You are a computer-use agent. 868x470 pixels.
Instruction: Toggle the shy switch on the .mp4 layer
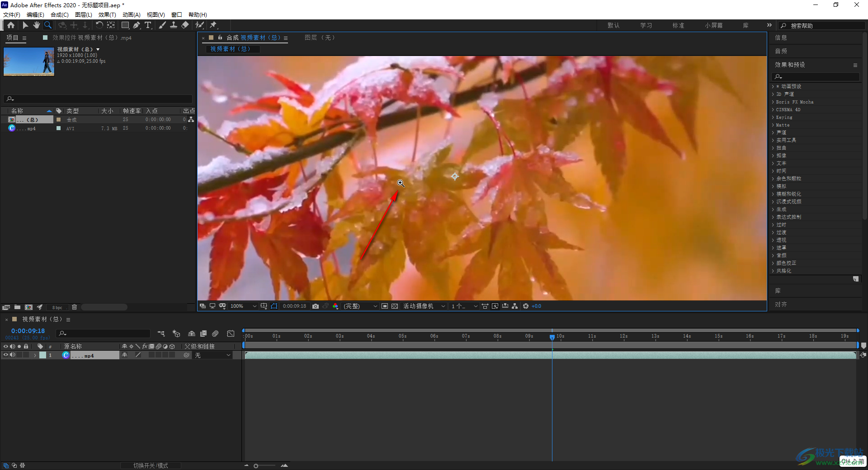(124, 355)
